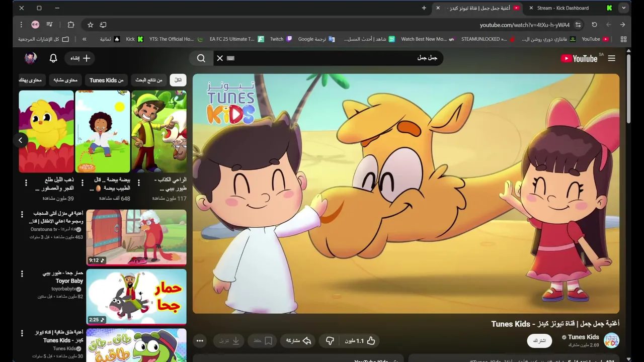Image resolution: width=644 pixels, height=362 pixels.
Task: Click the إنشاء create button
Action: (80, 58)
